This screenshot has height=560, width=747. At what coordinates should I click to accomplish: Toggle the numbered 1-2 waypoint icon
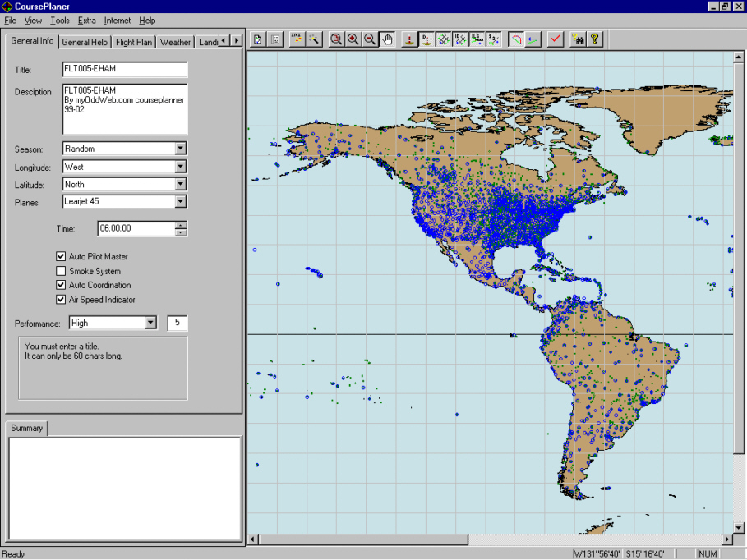[x=494, y=39]
